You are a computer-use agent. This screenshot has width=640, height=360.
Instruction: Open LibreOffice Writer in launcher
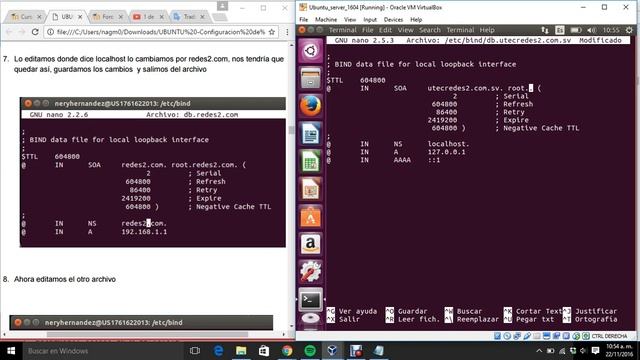point(310,133)
